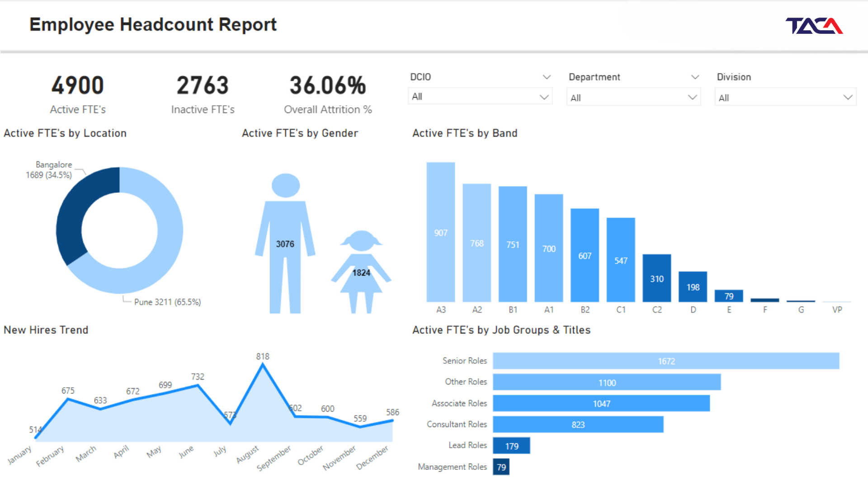Viewport: 868px width, 488px height.
Task: Select the Senior Roles bar with 1672
Action: (666, 361)
